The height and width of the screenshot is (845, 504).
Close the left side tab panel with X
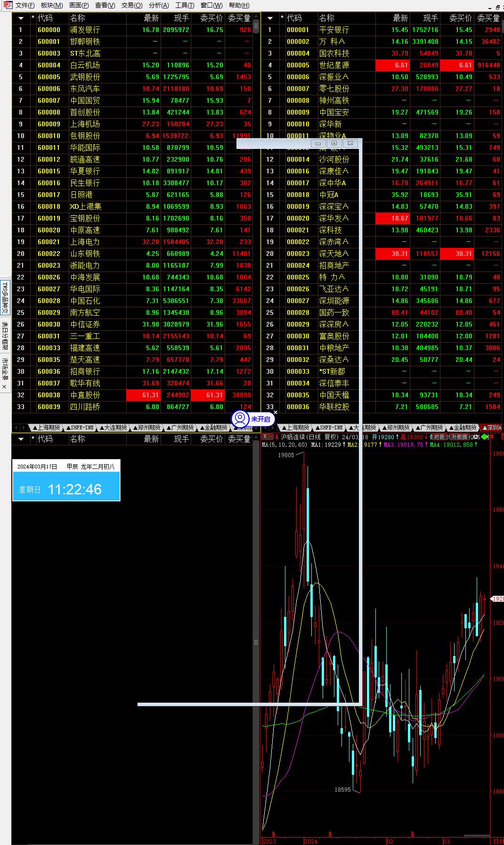coord(4,386)
